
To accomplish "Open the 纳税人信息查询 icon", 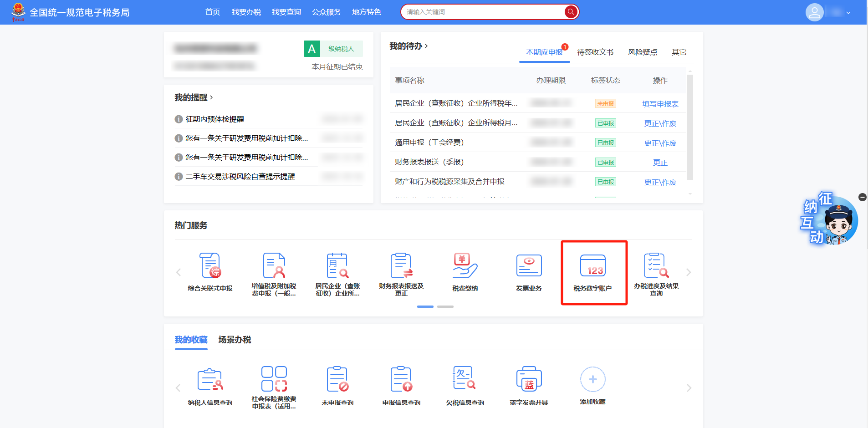I will 210,385.
